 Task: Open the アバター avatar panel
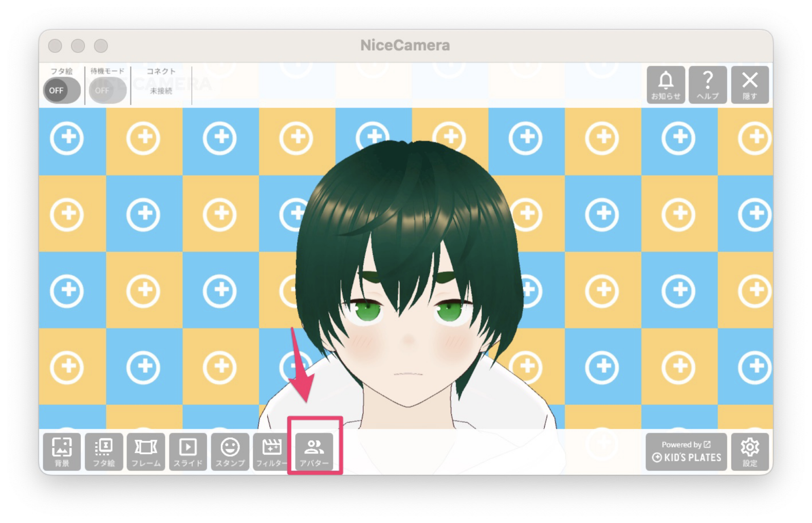(x=314, y=452)
